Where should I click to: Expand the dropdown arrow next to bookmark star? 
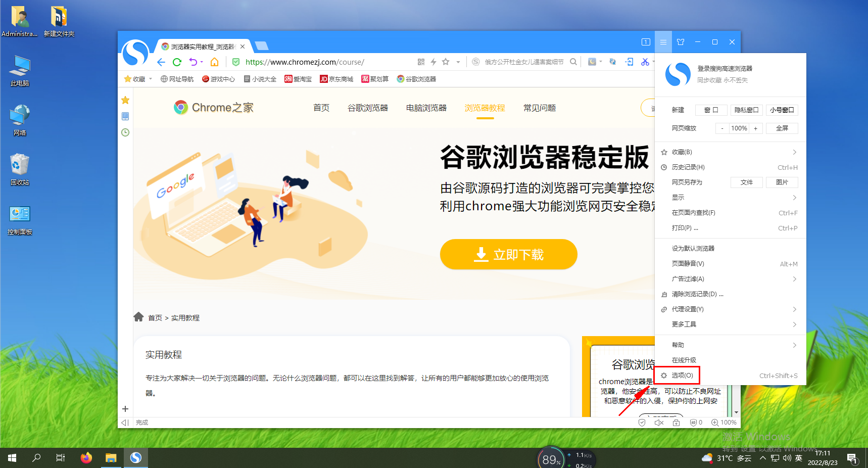[x=458, y=62]
